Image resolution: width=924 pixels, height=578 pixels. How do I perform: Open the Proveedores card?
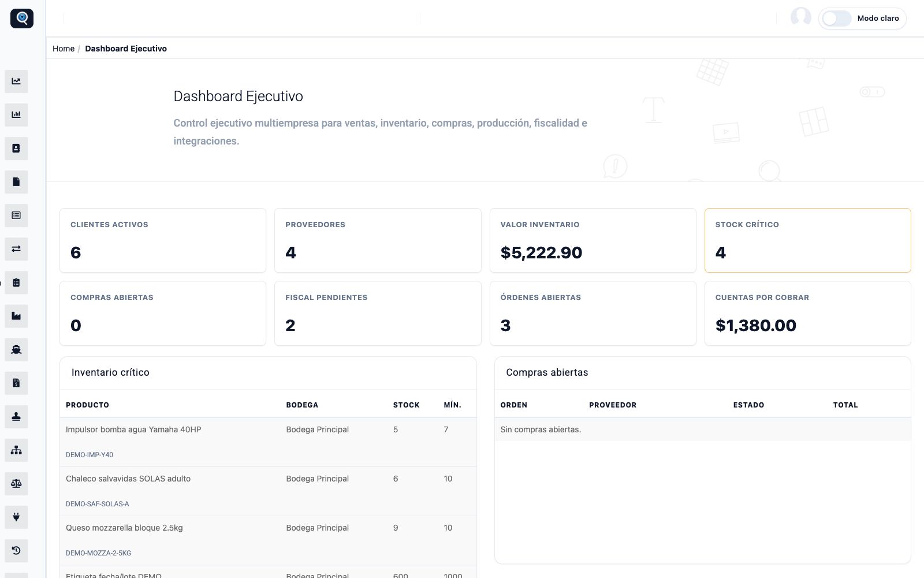378,240
